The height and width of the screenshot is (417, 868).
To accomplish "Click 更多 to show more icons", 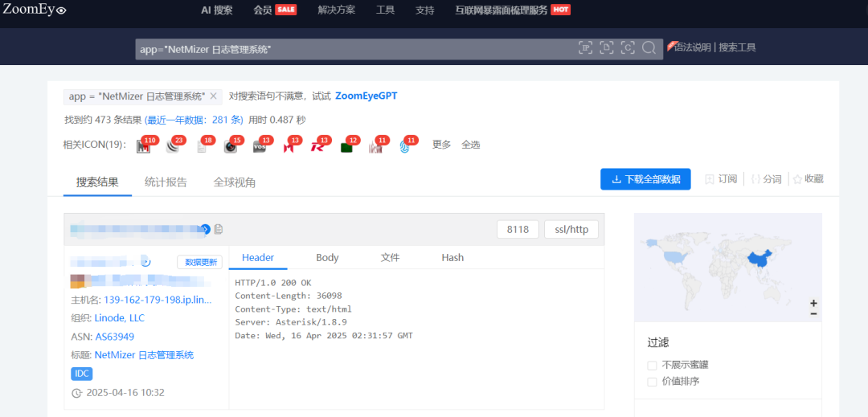I will coord(442,145).
